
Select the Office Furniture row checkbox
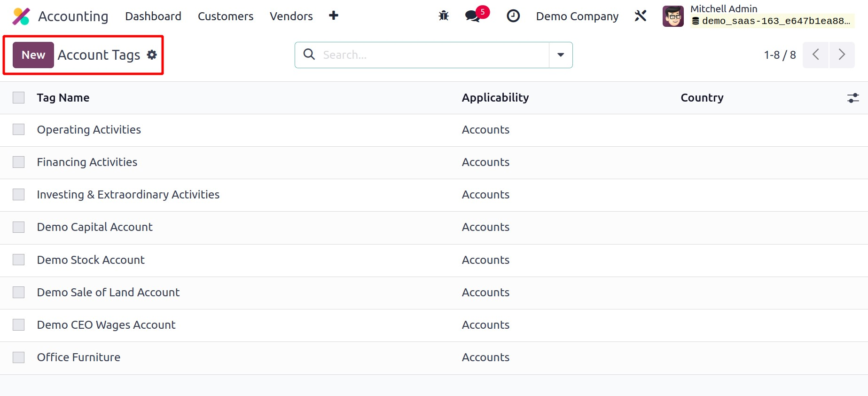pyautogui.click(x=19, y=357)
